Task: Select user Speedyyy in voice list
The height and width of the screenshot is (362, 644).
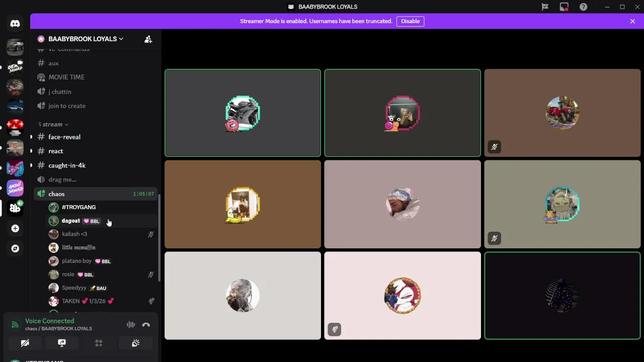Action: pyautogui.click(x=102, y=288)
